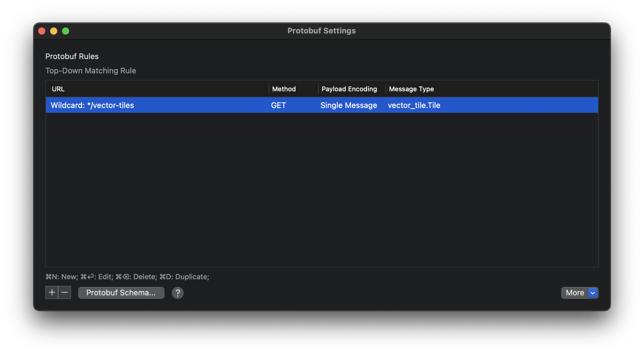The width and height of the screenshot is (644, 355).
Task: Click the red close traffic light
Action: point(42,31)
